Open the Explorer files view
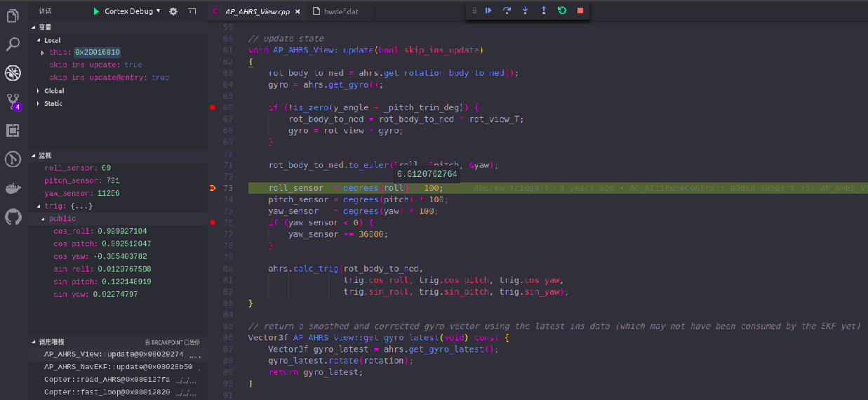868x400 pixels. (x=13, y=15)
